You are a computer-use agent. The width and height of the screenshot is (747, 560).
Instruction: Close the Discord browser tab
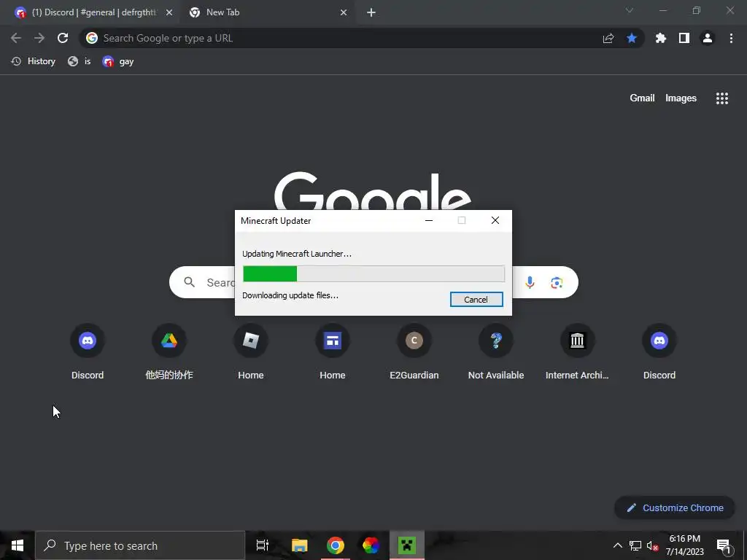point(169,13)
